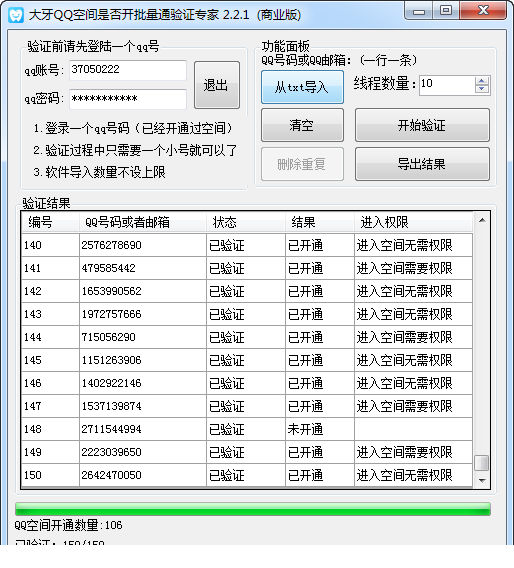Click the QQ号码或者邮箱 column header
The height and width of the screenshot is (568, 514).
(143, 222)
